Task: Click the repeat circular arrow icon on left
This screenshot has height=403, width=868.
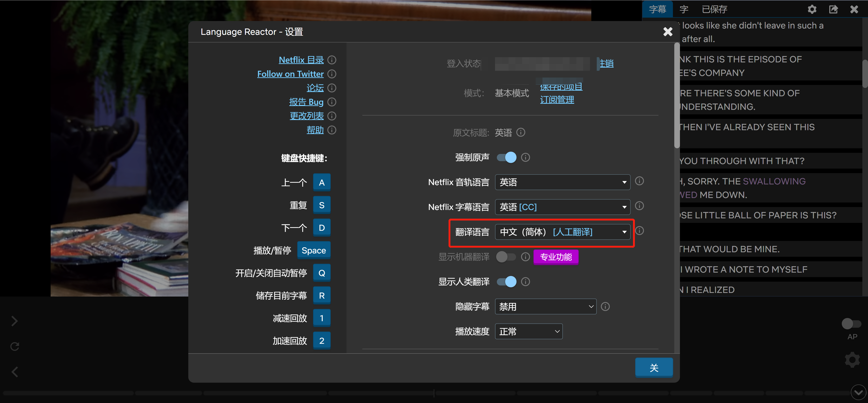Action: tap(14, 346)
